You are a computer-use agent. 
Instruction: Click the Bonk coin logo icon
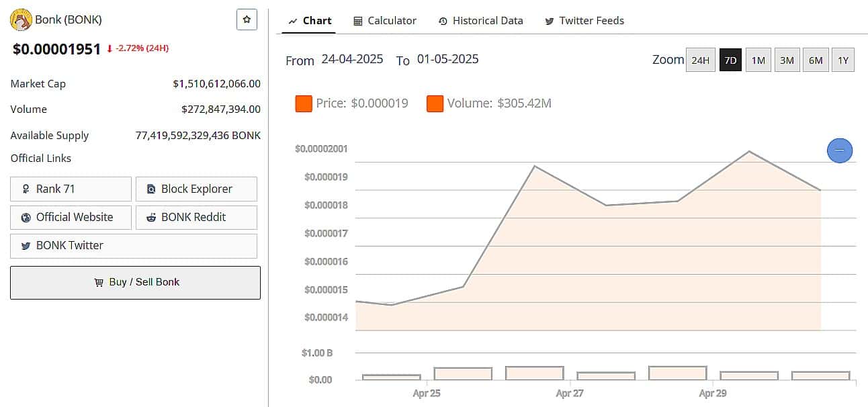[x=21, y=20]
